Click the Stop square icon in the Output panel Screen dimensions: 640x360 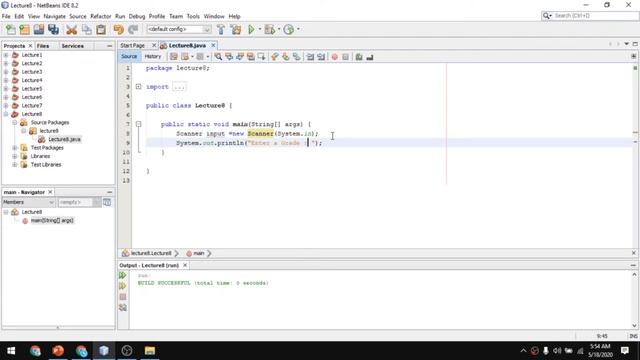(123, 297)
